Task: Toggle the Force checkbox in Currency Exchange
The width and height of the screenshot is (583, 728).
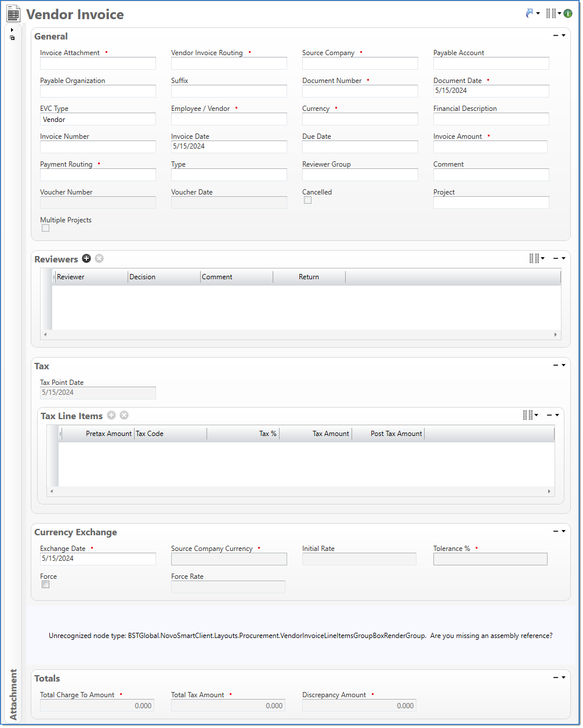Action: click(46, 585)
